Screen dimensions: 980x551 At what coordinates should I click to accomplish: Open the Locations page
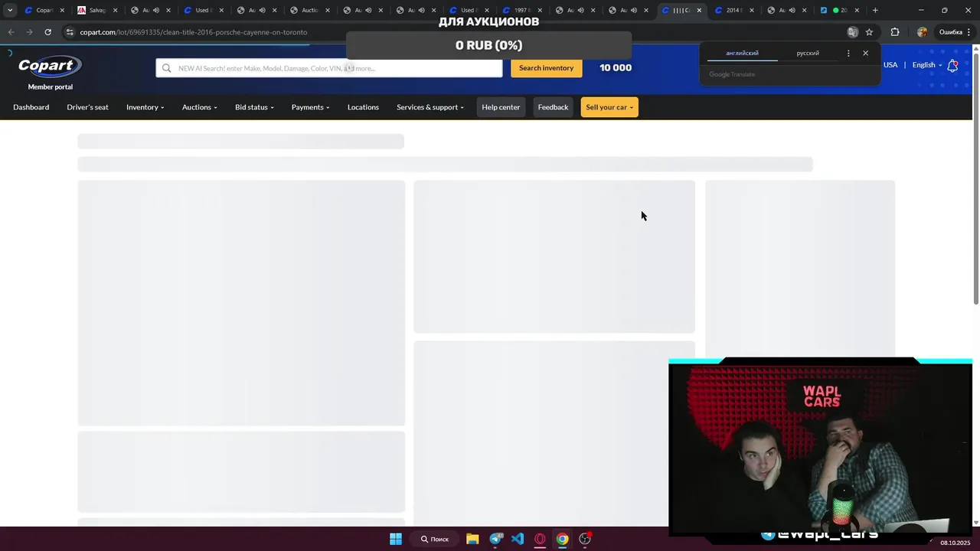point(363,107)
